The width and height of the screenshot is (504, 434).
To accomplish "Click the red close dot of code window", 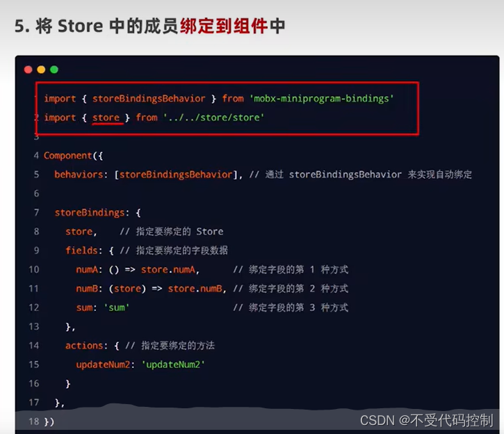I will 29,70.
